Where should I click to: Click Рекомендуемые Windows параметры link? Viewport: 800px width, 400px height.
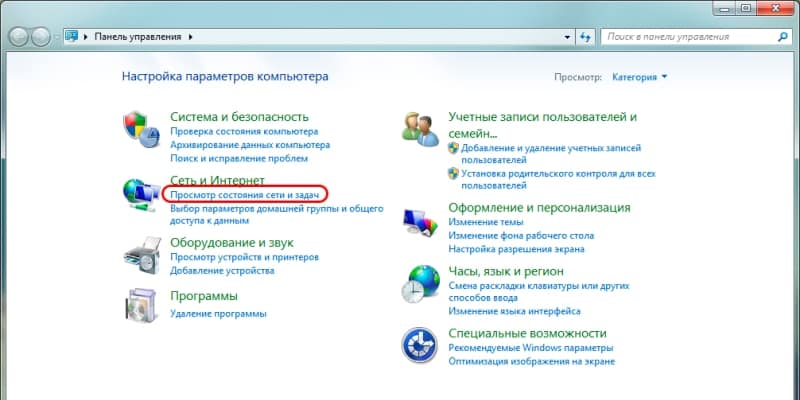(x=531, y=348)
